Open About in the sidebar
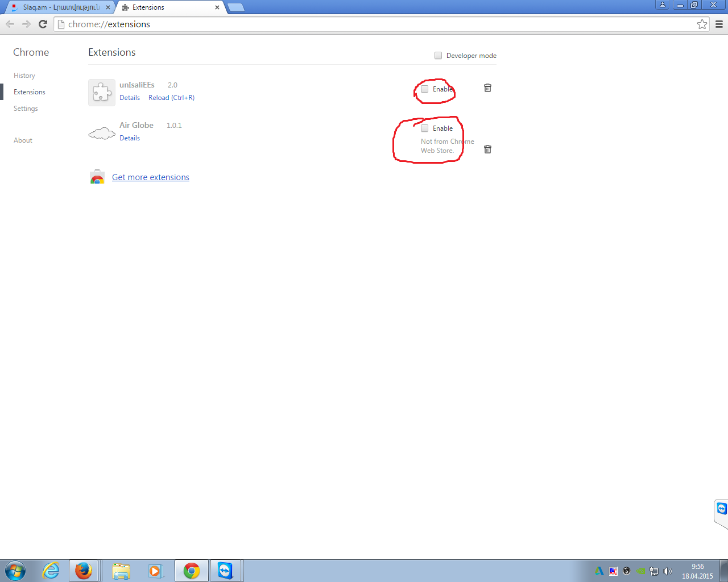The height and width of the screenshot is (582, 728). click(x=23, y=140)
